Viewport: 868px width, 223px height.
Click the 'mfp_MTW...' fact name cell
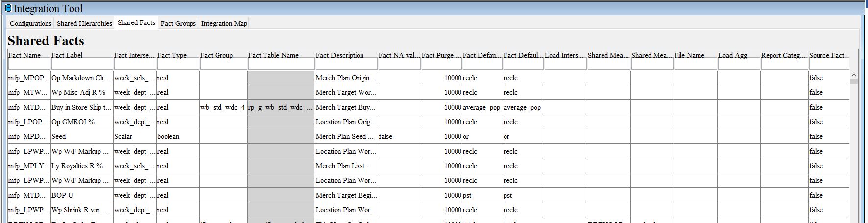(29, 92)
